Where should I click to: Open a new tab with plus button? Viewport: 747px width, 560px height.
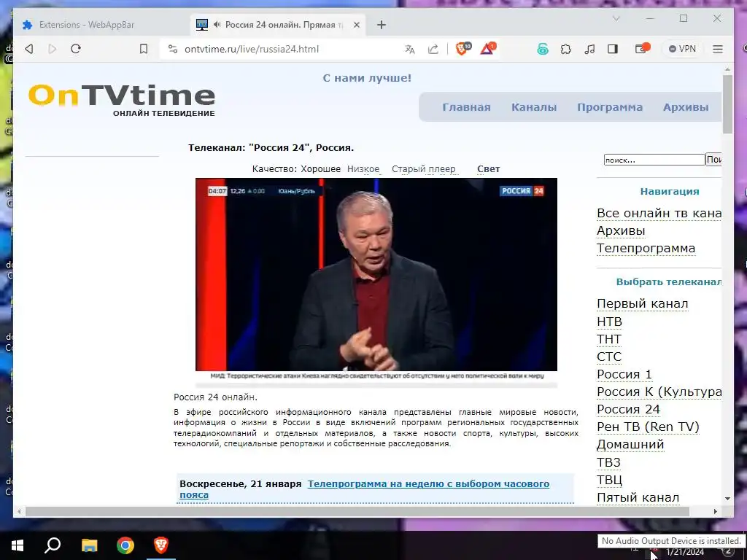(381, 25)
